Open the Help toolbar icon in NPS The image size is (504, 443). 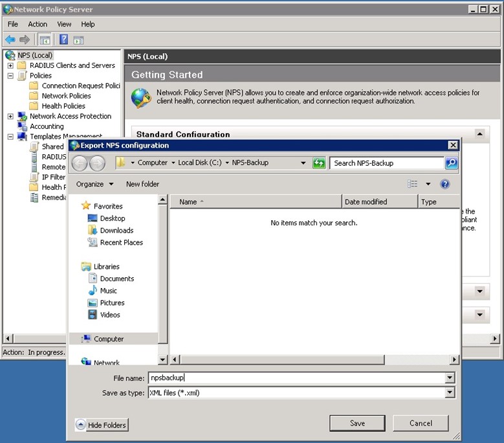(x=63, y=40)
